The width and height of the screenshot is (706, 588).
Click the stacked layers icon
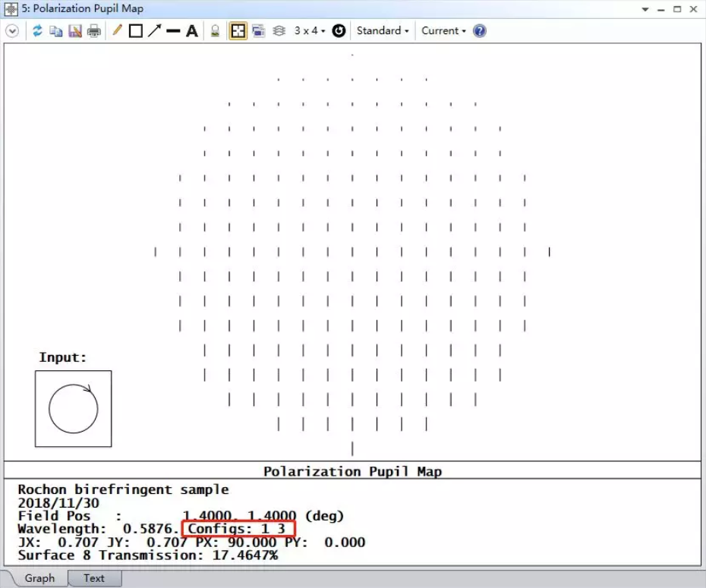tap(279, 31)
